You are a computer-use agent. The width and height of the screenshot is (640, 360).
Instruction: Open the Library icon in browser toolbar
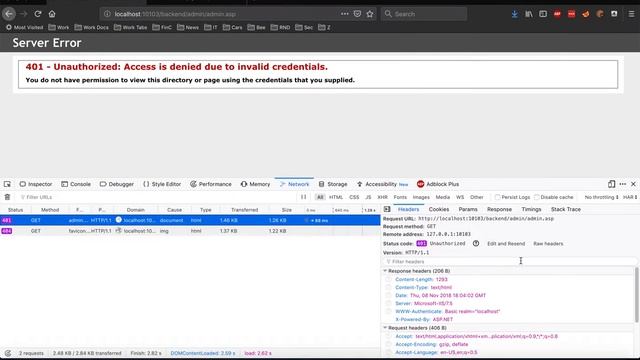529,14
